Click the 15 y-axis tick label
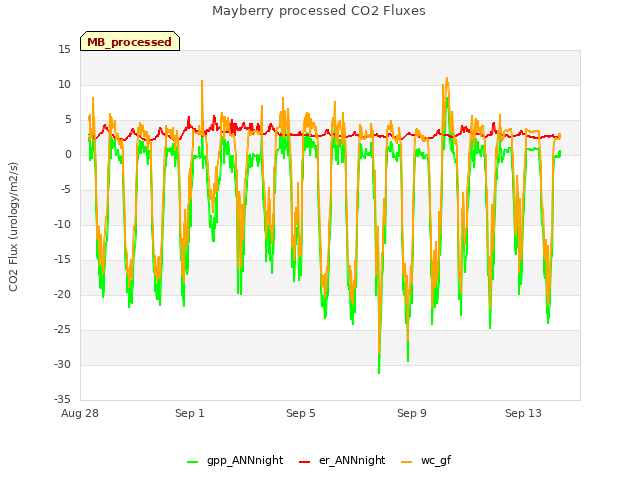 coord(64,49)
